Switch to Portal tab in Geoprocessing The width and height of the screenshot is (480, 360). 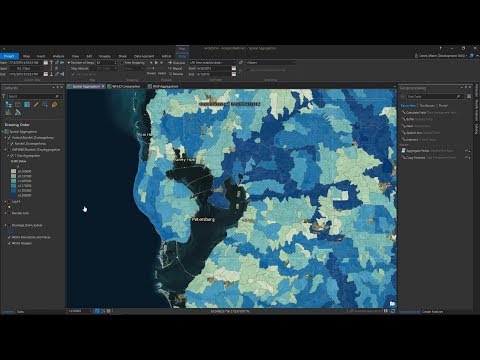(443, 105)
